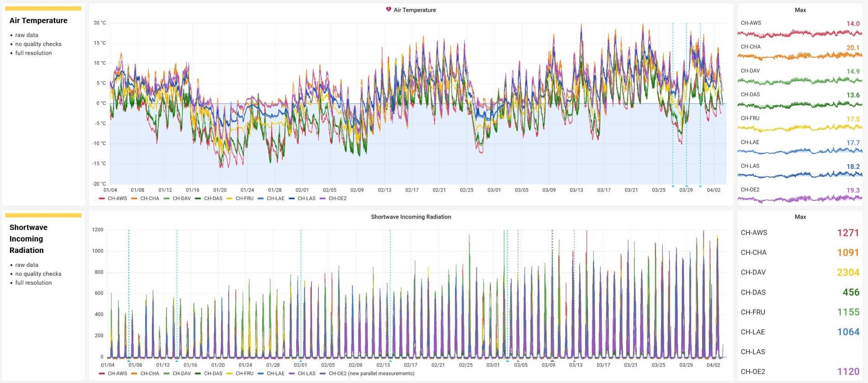868x383 pixels.
Task: Toggle CH-OE2 (new parallel measurements) legend entry
Action: 372,374
